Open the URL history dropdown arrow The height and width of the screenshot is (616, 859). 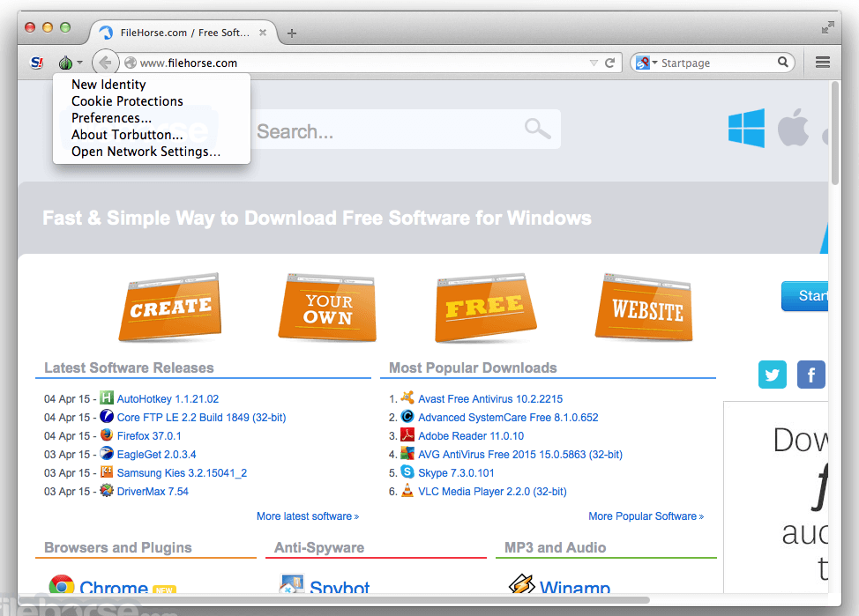pyautogui.click(x=594, y=63)
